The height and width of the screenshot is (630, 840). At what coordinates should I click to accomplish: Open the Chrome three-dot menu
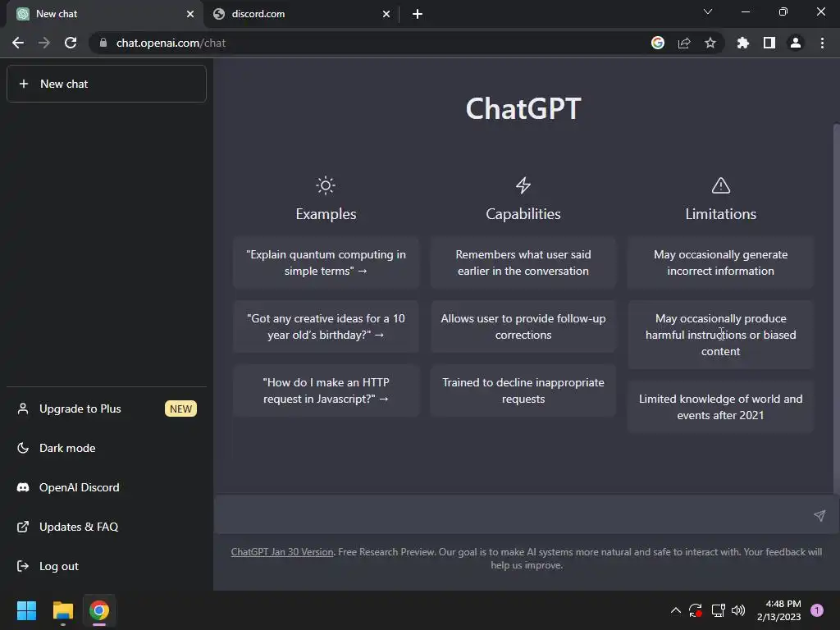pyautogui.click(x=822, y=43)
